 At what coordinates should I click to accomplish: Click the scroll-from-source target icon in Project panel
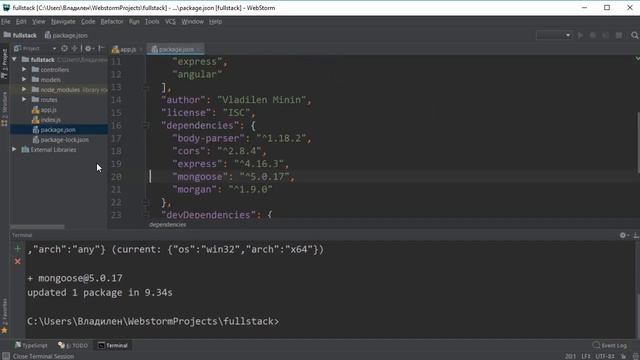pos(64,49)
